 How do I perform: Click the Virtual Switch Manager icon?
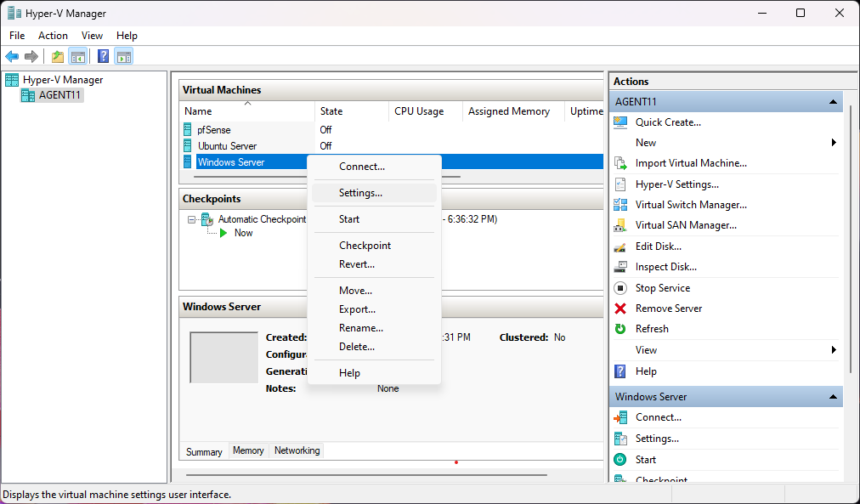point(620,205)
